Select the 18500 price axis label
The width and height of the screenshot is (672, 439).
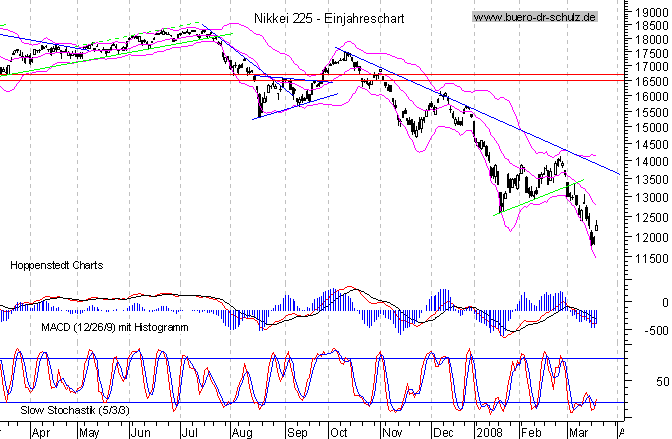[651, 26]
